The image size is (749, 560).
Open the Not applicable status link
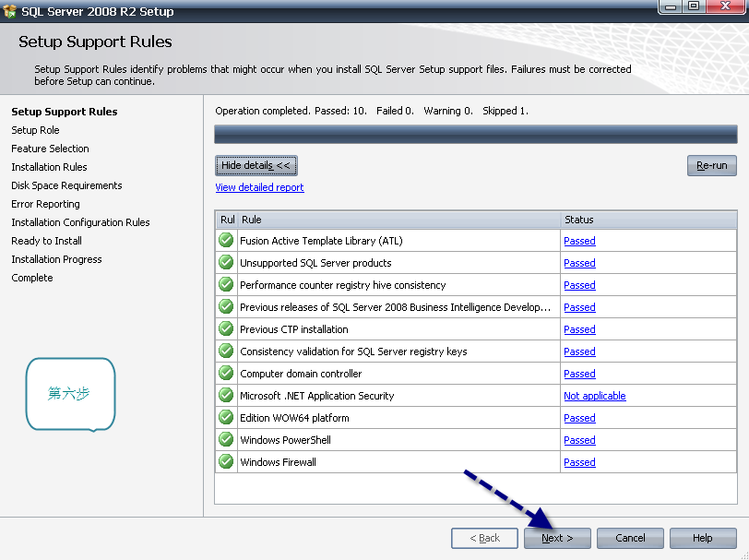pos(595,396)
